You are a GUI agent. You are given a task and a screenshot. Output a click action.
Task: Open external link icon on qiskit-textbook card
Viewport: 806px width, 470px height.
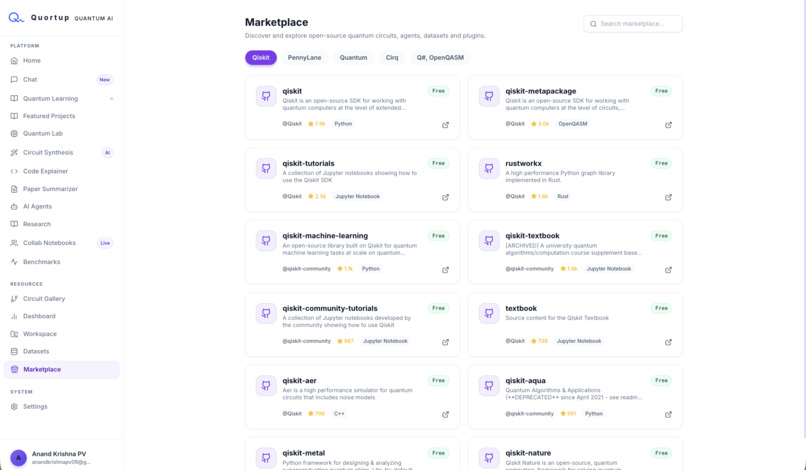668,270
